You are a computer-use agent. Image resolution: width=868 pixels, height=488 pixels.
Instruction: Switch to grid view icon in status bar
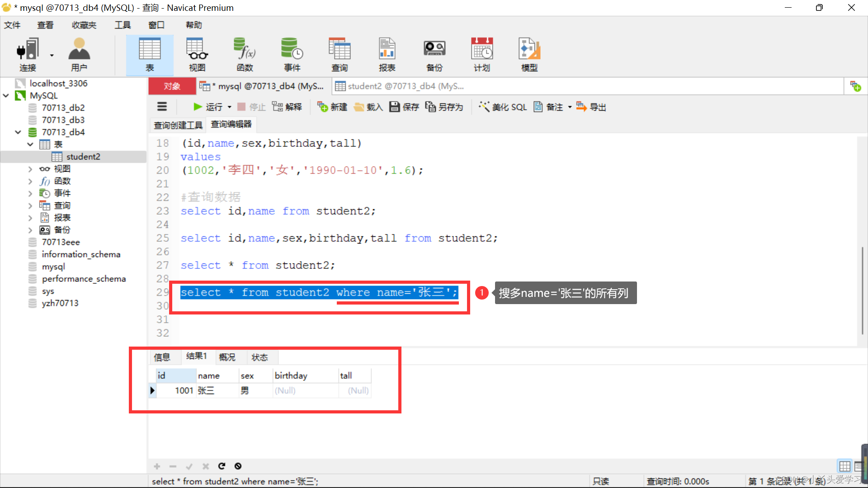844,466
